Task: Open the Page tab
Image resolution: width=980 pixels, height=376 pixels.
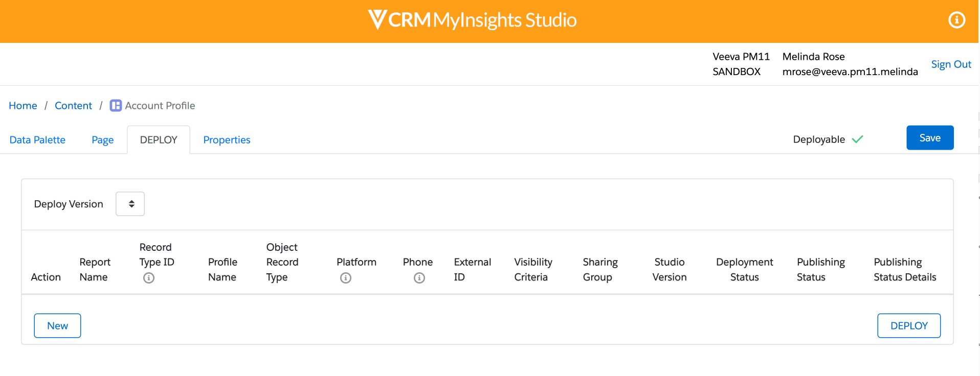Action: (x=102, y=140)
